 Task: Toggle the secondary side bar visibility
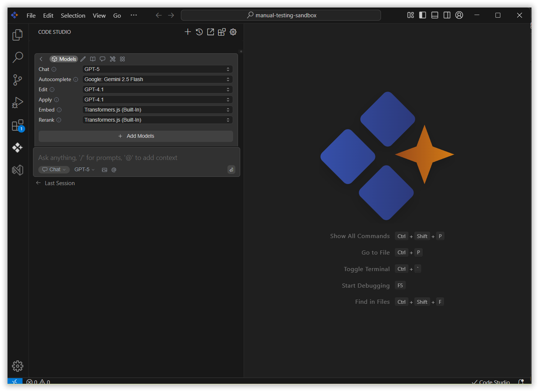pyautogui.click(x=447, y=15)
